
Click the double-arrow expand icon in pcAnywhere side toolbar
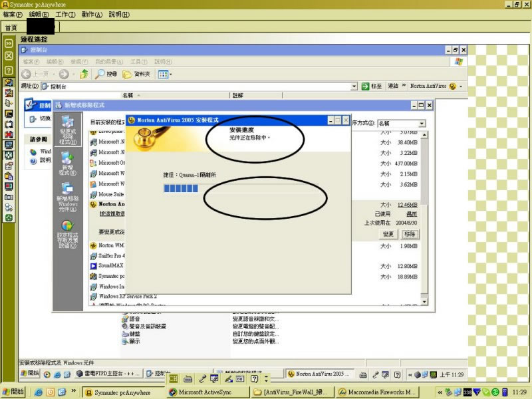[x=9, y=43]
